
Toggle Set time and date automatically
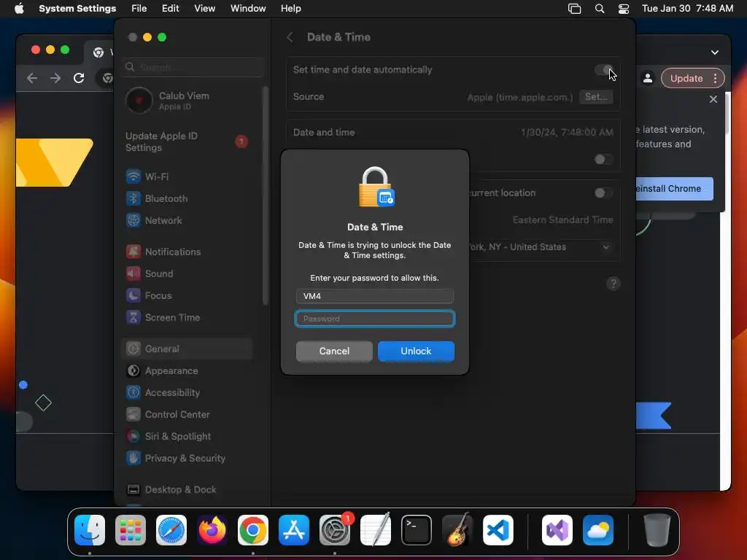(603, 70)
